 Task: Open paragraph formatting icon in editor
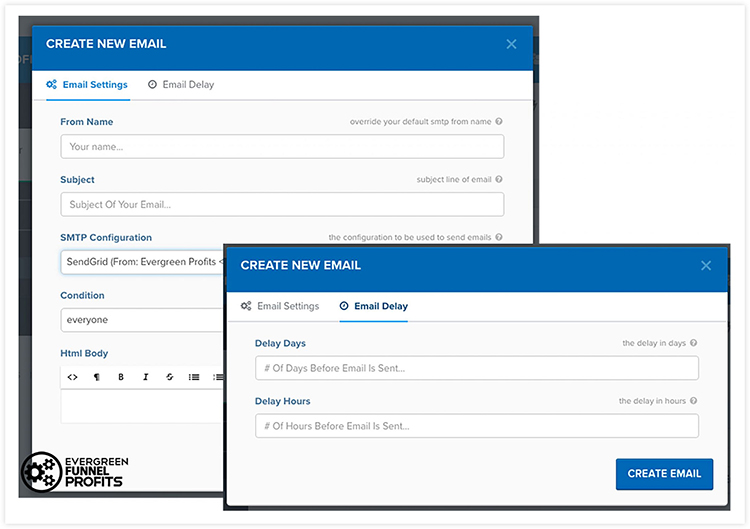pos(97,377)
